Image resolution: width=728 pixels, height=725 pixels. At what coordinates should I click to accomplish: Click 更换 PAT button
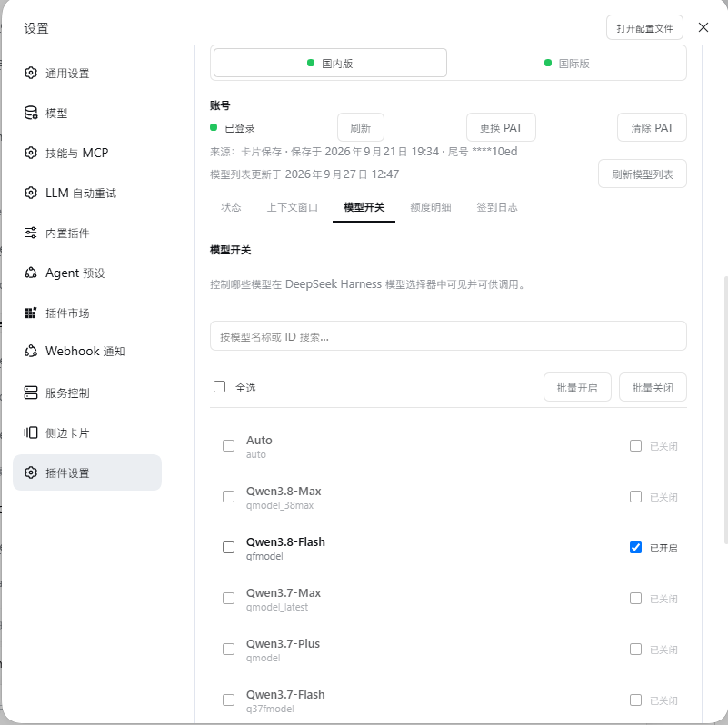(501, 127)
